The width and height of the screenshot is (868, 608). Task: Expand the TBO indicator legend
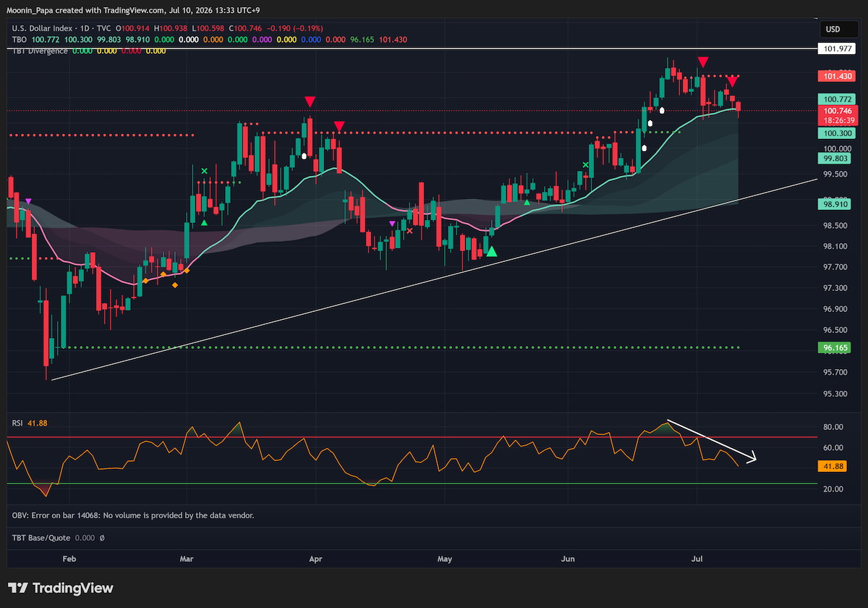click(x=19, y=39)
